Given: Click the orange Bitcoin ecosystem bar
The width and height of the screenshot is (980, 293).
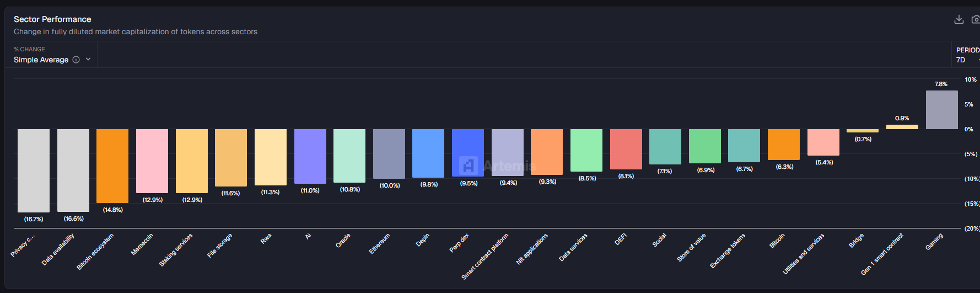Looking at the screenshot, I should (112, 166).
